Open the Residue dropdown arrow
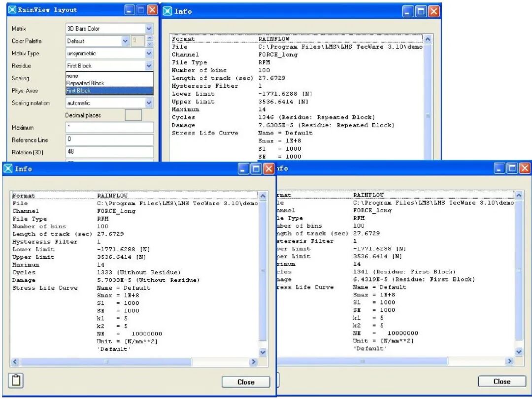This screenshot has width=532, height=399. pyautogui.click(x=149, y=66)
